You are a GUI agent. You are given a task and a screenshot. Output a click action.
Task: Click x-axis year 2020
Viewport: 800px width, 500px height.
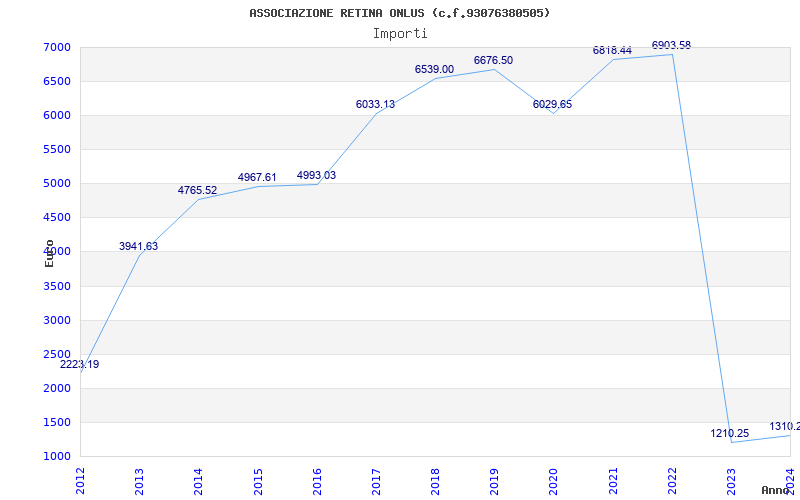[x=554, y=481]
